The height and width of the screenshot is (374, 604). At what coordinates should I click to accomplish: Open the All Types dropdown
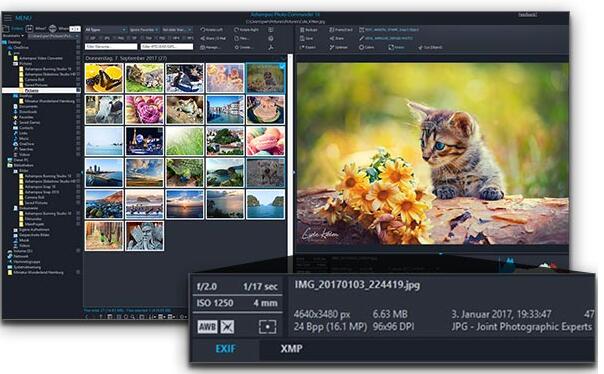point(106,30)
